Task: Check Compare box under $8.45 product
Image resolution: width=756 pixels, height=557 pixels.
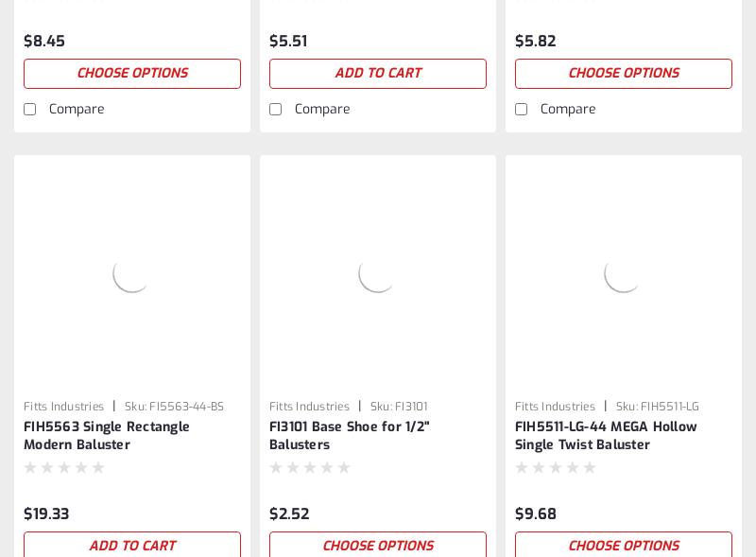Action: coord(30,110)
